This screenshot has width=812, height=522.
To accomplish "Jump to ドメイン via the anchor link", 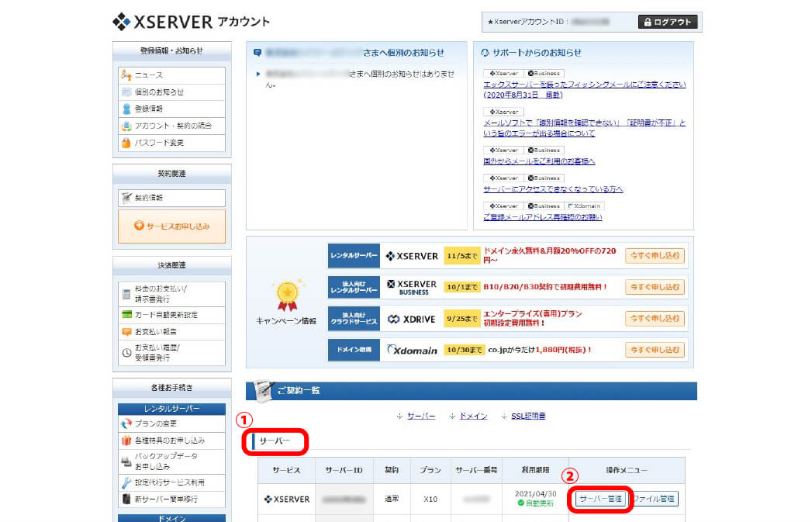I will coord(473,416).
